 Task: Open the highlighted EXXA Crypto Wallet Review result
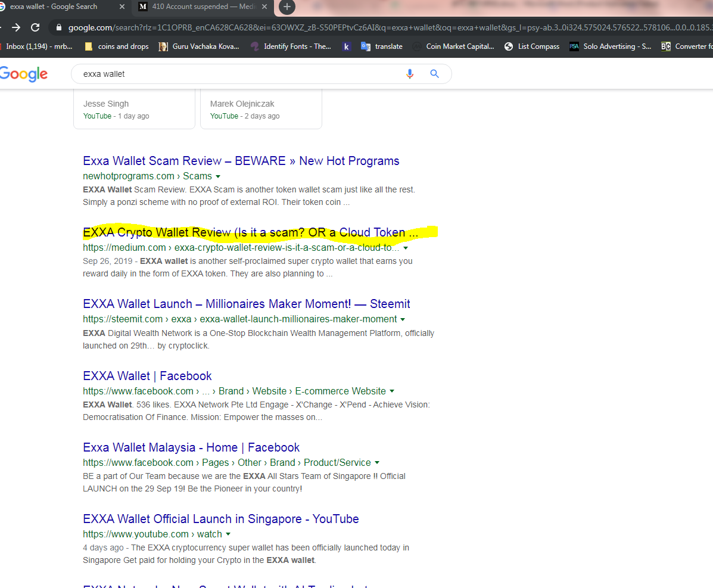click(250, 232)
